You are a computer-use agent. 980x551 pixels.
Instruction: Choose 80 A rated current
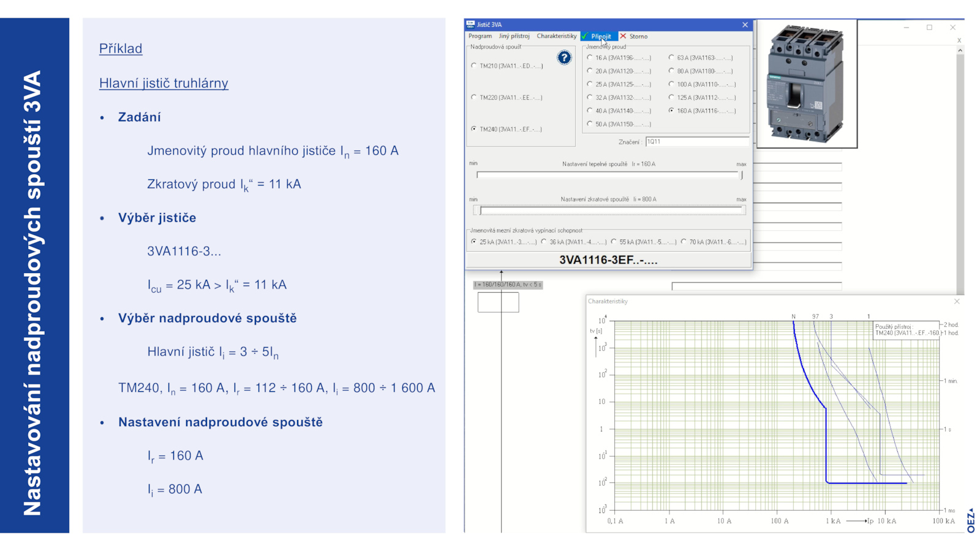click(701, 71)
